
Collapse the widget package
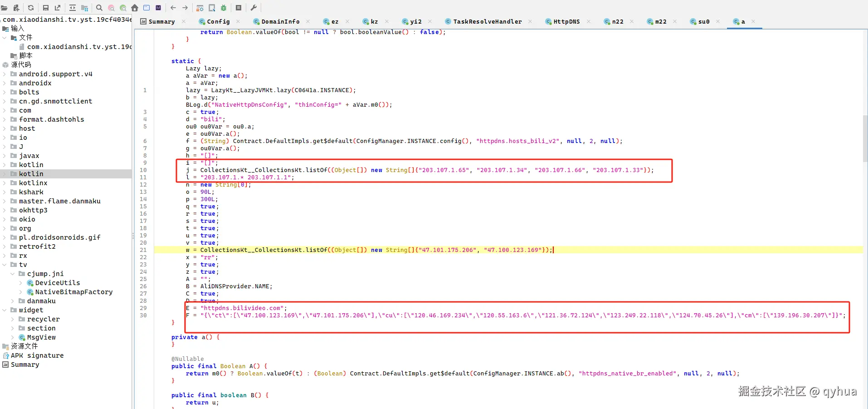(5, 310)
